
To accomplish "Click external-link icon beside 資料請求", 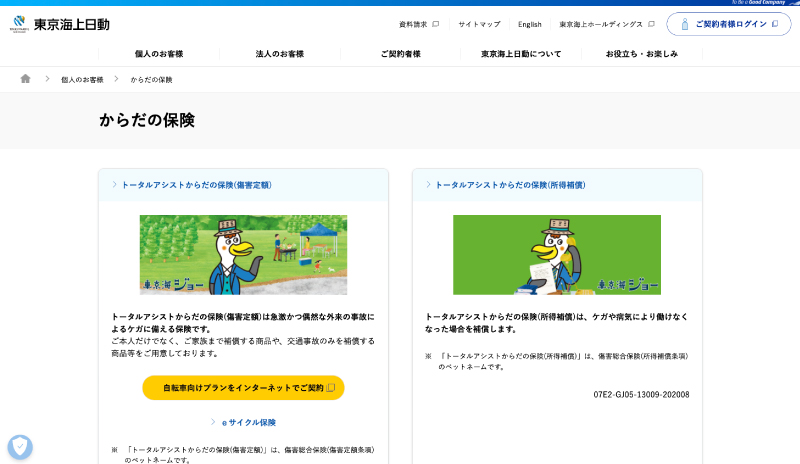I will pyautogui.click(x=435, y=24).
